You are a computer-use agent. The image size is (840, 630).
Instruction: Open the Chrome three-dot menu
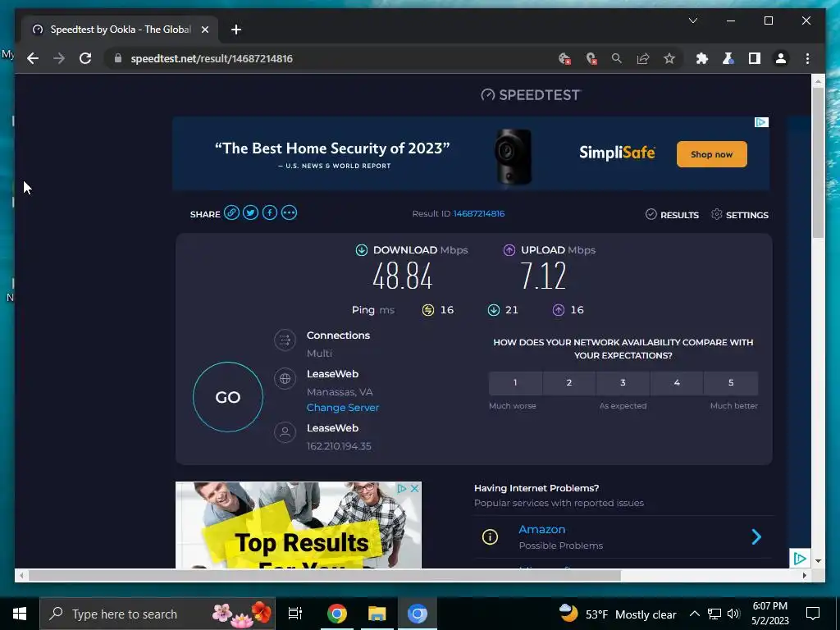click(807, 58)
